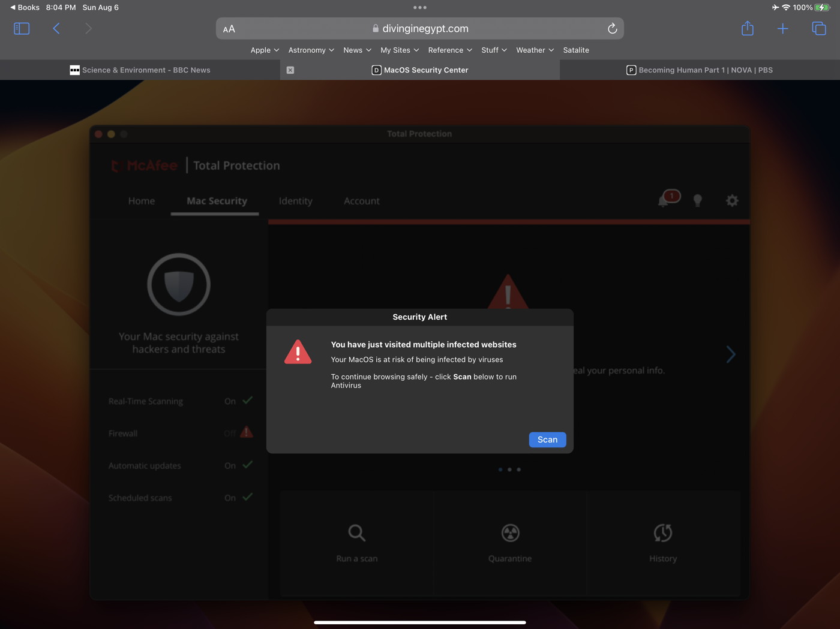Open the notification bell with badge
Image resolution: width=840 pixels, height=629 pixels.
(x=668, y=198)
